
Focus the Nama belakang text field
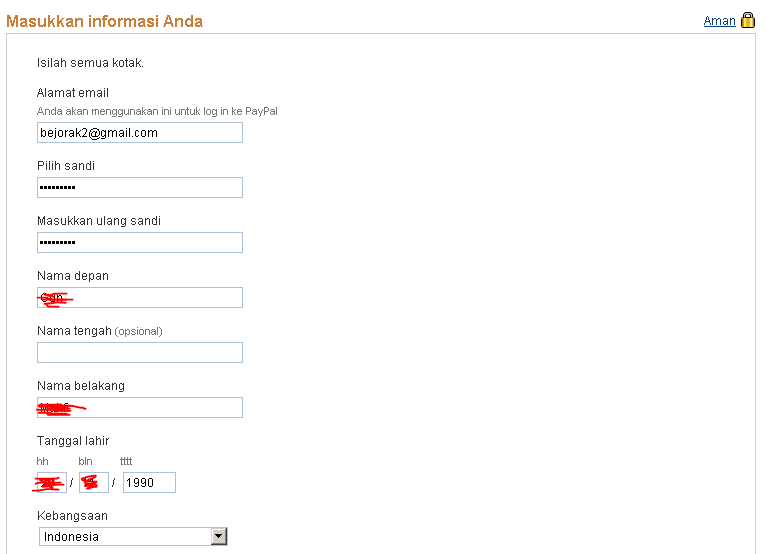[x=140, y=408]
